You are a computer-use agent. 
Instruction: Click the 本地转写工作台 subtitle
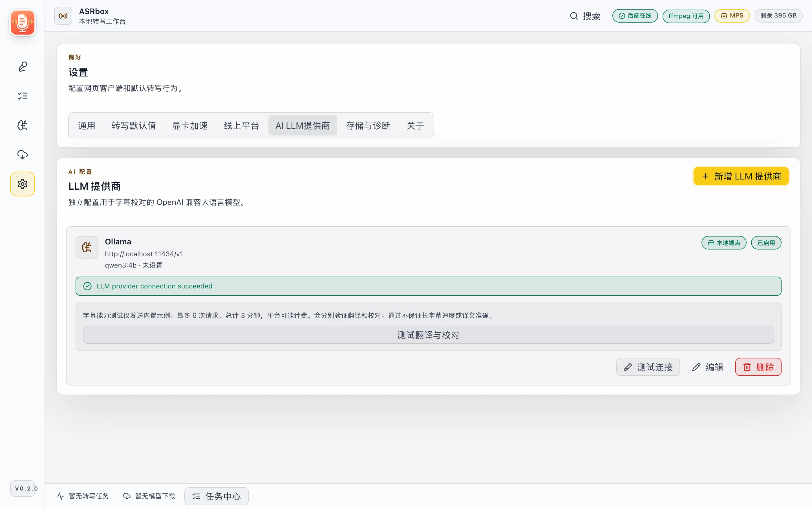coord(102,21)
